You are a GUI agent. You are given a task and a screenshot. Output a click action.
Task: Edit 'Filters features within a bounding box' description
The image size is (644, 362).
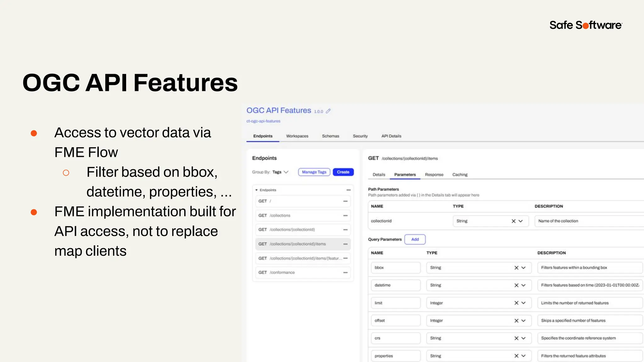pos(590,268)
